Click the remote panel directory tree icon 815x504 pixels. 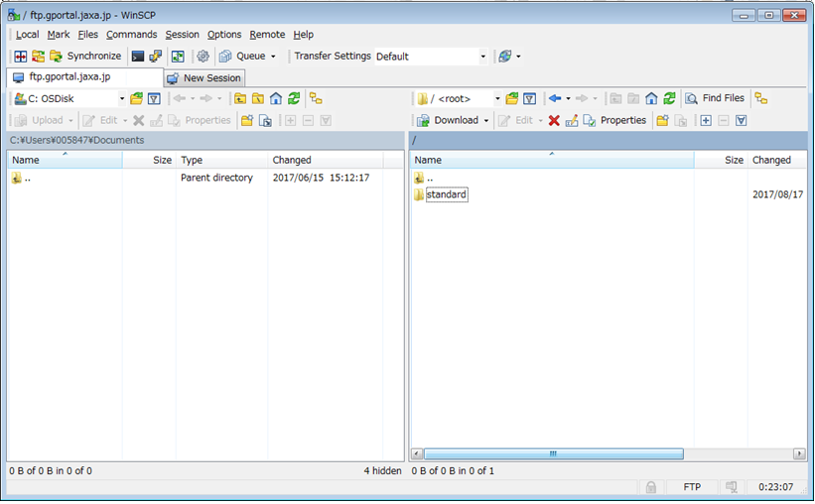[x=761, y=98]
